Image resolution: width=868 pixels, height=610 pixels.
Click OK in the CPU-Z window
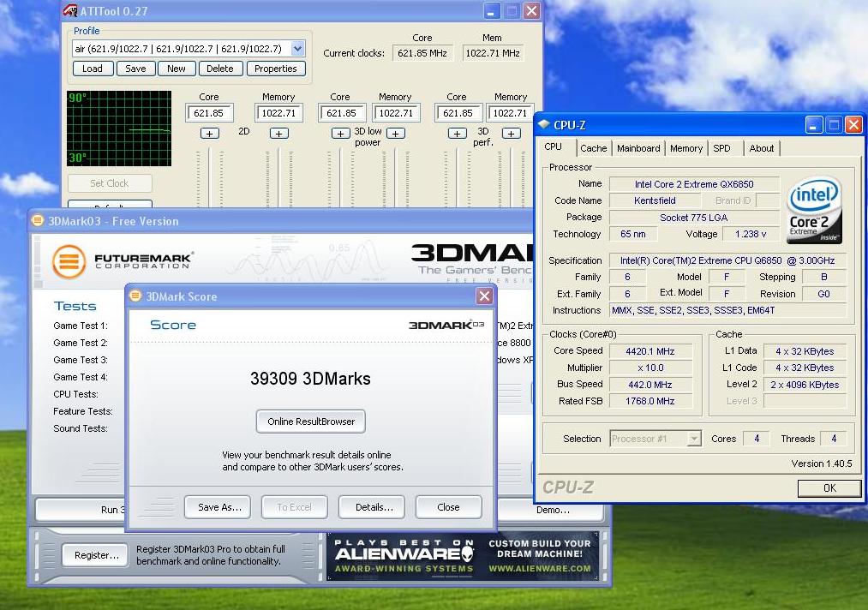click(829, 488)
